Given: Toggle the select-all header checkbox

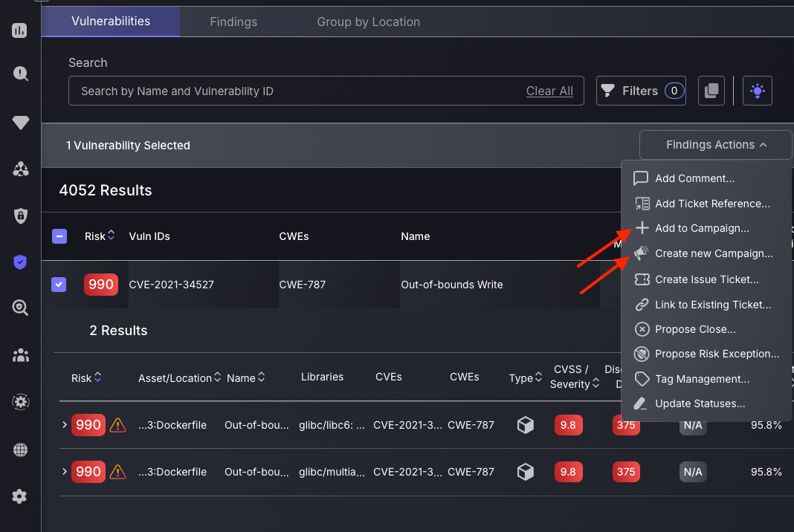Looking at the screenshot, I should [59, 236].
